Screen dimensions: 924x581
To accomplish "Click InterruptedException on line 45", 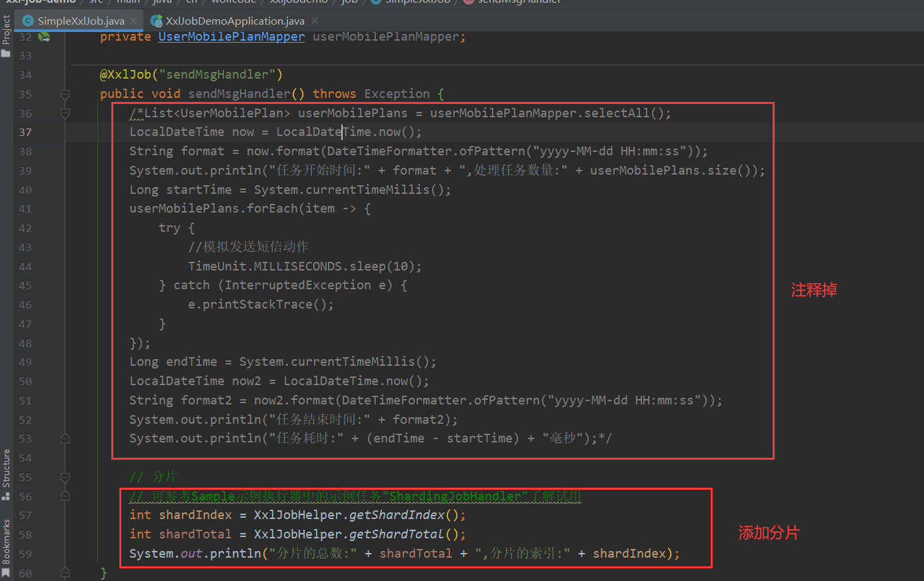I will 298,285.
